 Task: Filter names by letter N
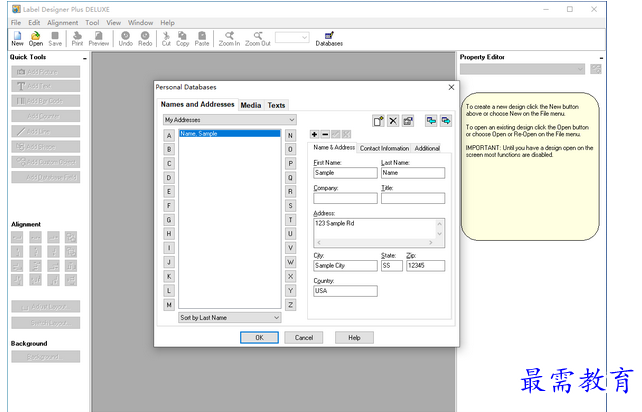click(x=290, y=136)
